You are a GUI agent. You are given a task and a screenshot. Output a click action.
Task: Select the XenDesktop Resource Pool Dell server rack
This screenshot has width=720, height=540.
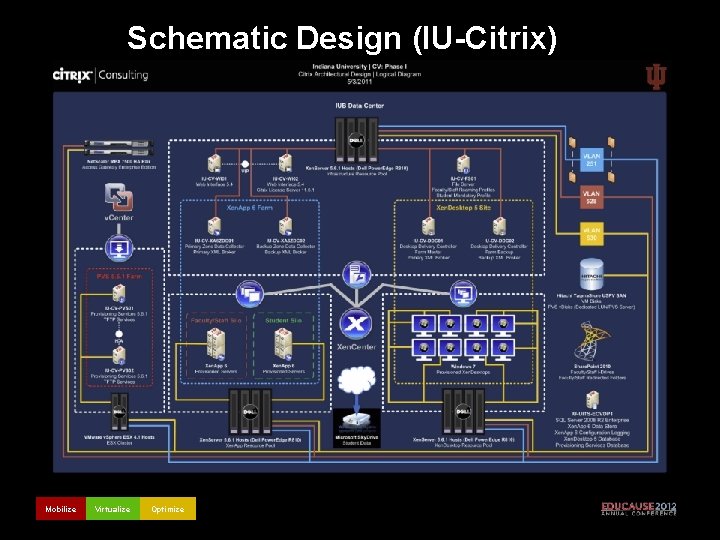pyautogui.click(x=463, y=412)
